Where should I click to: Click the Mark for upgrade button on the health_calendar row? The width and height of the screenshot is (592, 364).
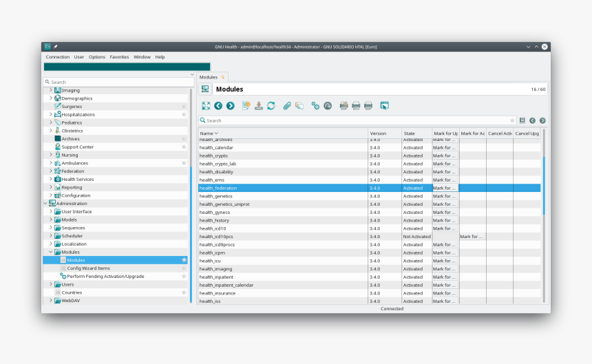pos(445,147)
